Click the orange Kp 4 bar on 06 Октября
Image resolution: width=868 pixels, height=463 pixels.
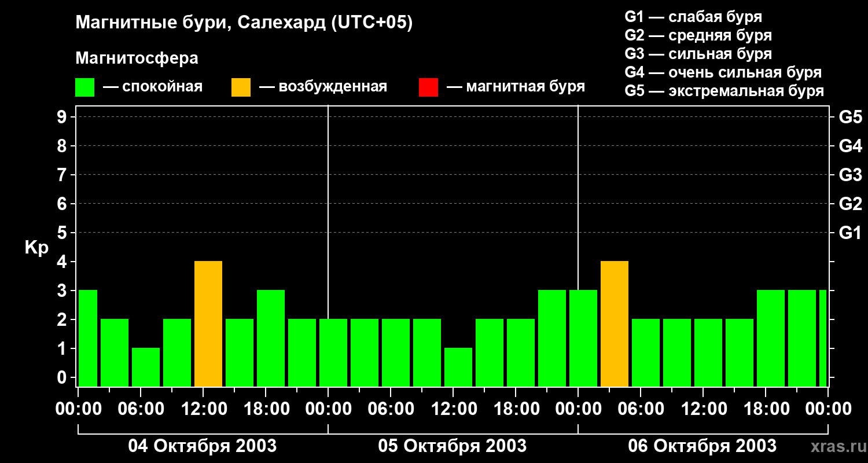[615, 324]
